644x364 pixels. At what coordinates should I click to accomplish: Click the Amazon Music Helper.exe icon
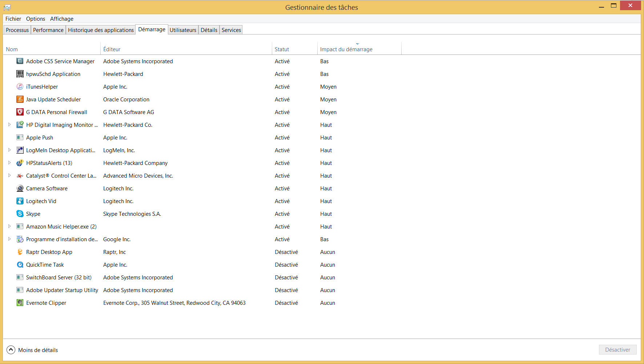20,226
